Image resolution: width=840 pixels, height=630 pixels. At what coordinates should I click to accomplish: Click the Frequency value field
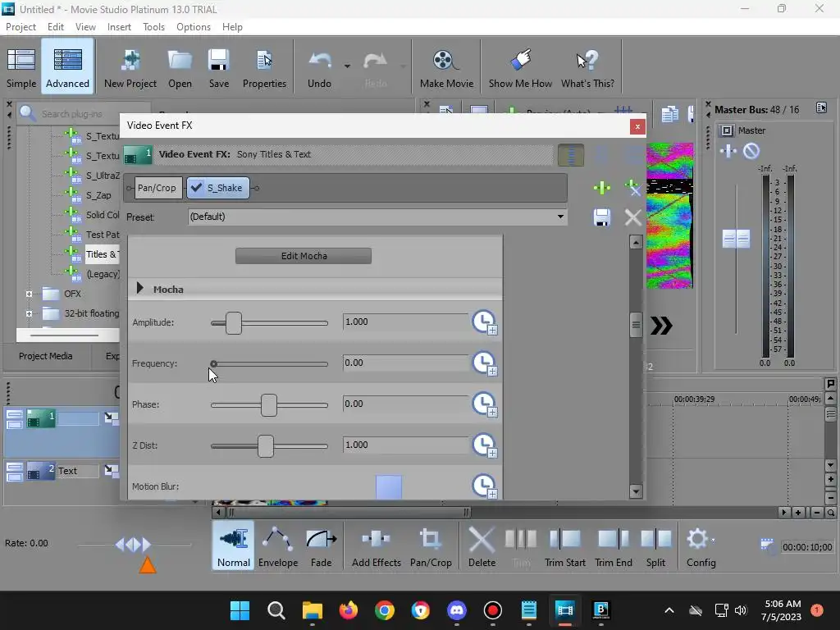[405, 363]
